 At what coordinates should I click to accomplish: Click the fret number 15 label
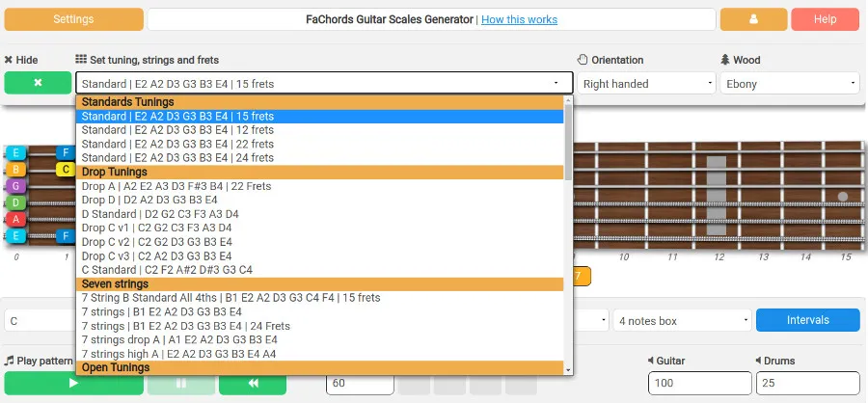point(845,256)
